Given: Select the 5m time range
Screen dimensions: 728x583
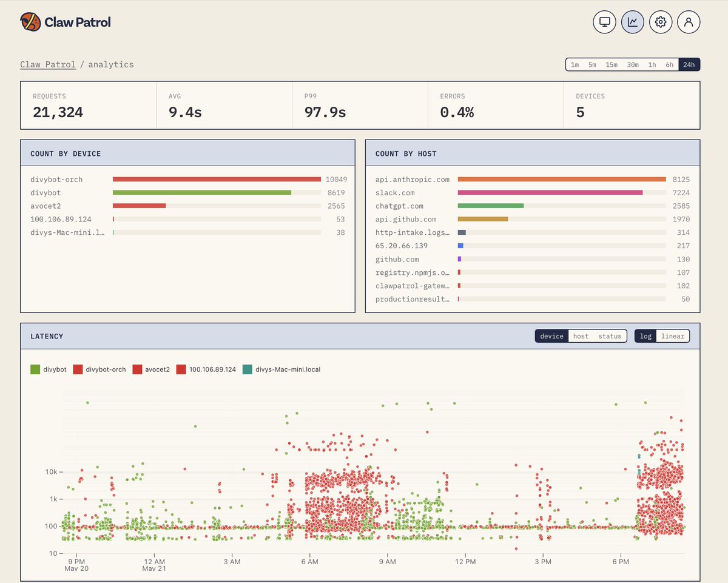Looking at the screenshot, I should point(592,65).
